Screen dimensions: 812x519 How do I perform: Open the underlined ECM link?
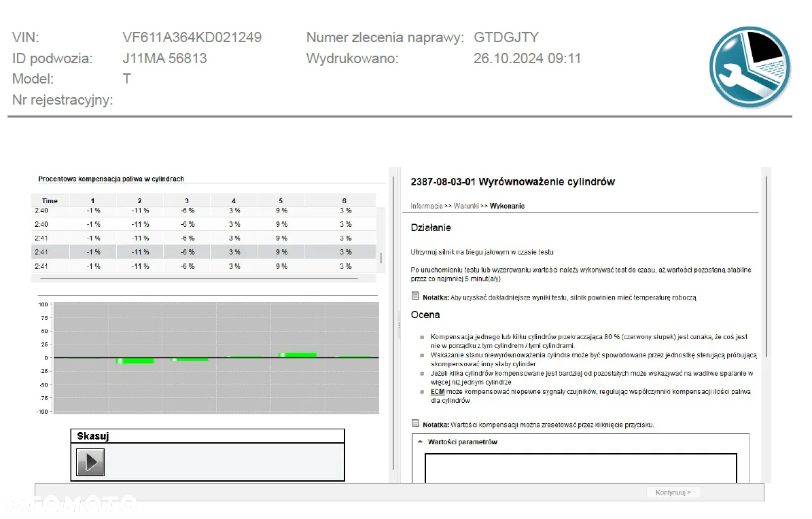click(438, 392)
